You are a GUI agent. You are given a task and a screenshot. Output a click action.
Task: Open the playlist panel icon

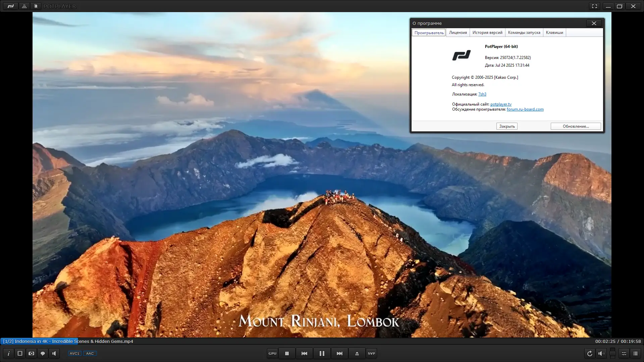pyautogui.click(x=635, y=353)
